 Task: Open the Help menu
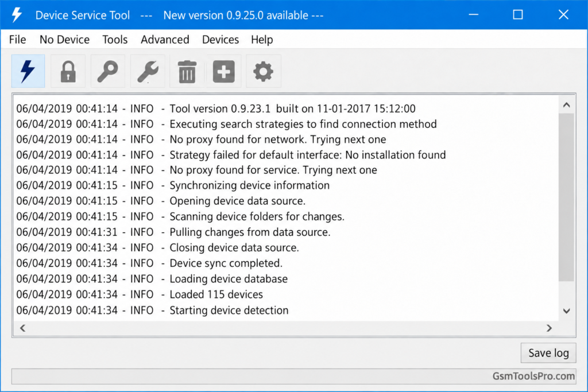tap(262, 40)
